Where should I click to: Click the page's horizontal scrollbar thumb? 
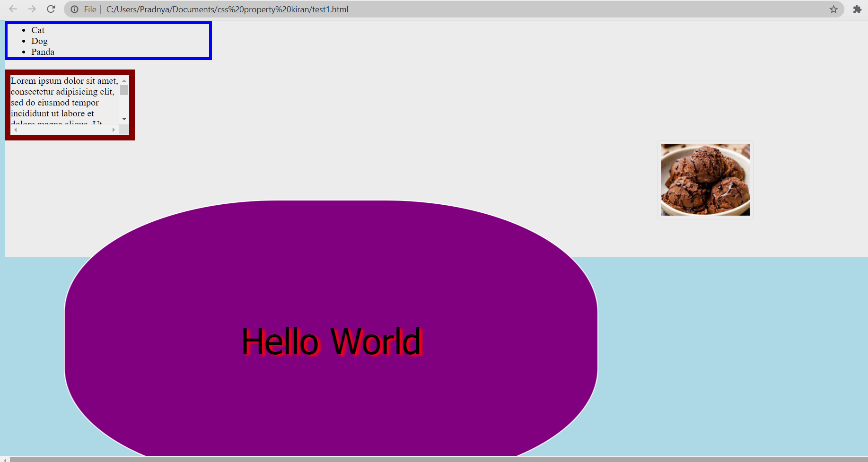tap(438, 459)
